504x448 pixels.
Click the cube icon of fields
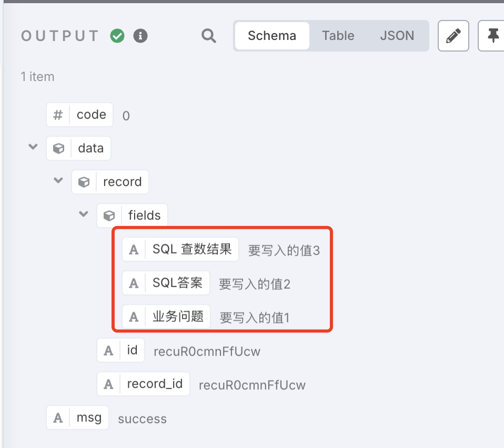click(109, 216)
